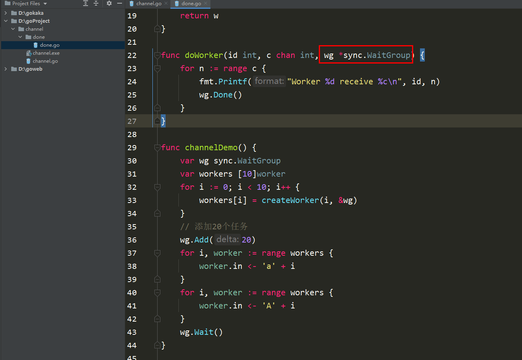Click the wg.Add call on line 36
The width and height of the screenshot is (522, 360).
tap(194, 240)
